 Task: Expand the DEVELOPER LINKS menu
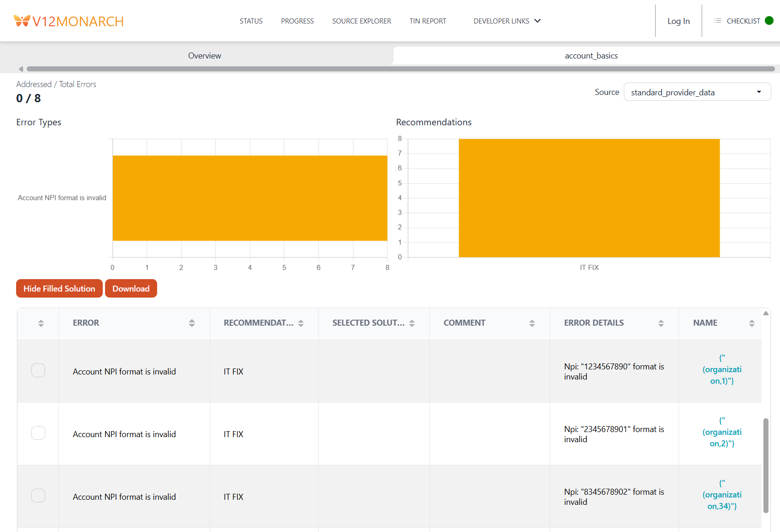tap(507, 21)
